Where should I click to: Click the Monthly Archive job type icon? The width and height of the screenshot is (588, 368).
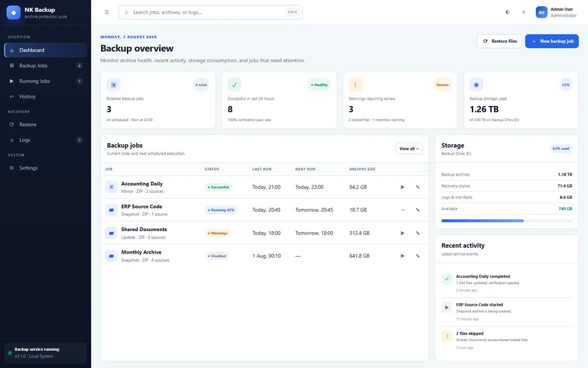(111, 256)
